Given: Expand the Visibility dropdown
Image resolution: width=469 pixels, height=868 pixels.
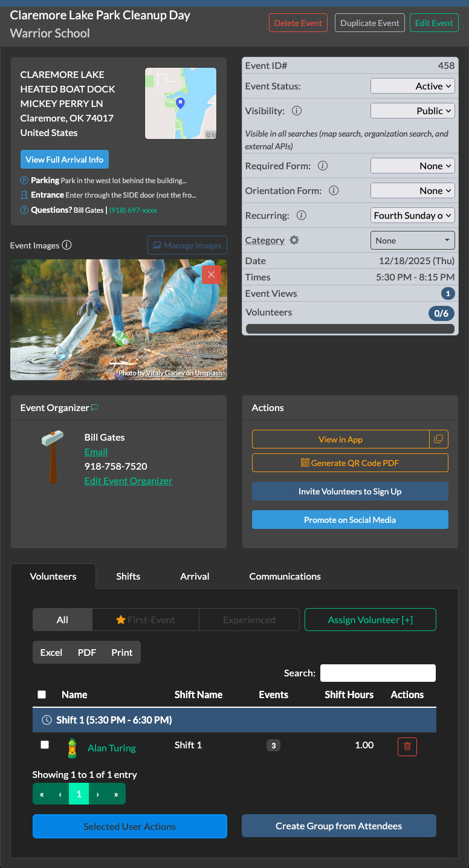Looking at the screenshot, I should point(412,111).
